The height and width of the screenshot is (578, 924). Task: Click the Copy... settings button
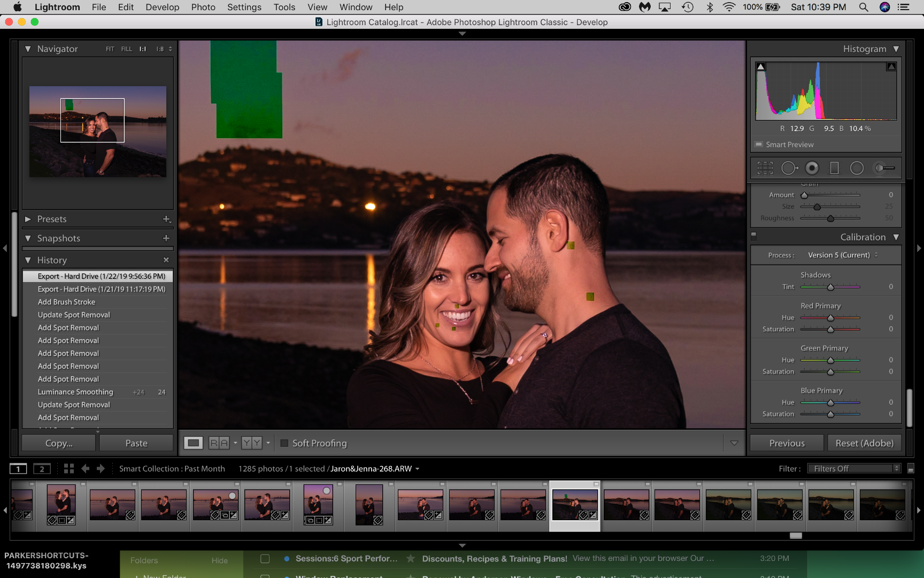click(x=59, y=443)
